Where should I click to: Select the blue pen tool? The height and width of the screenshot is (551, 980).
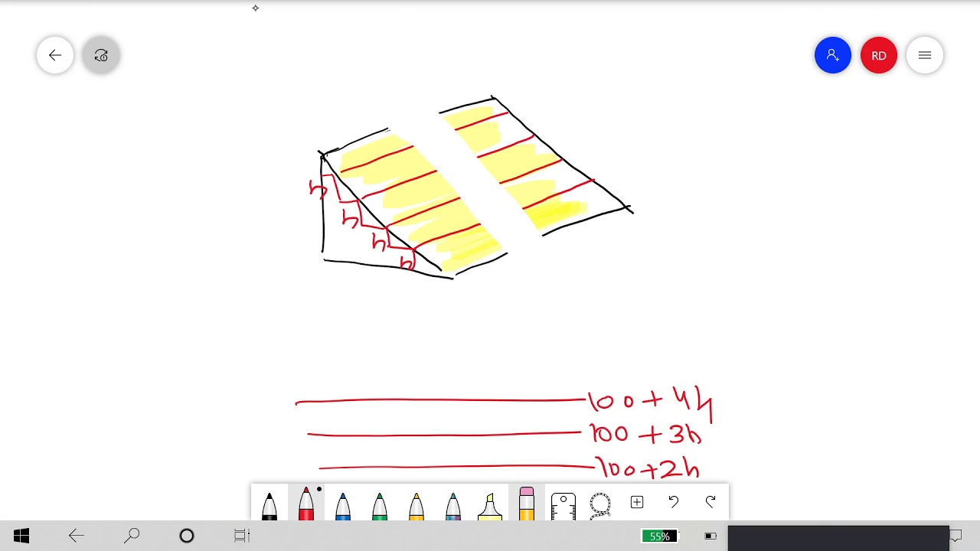[343, 505]
